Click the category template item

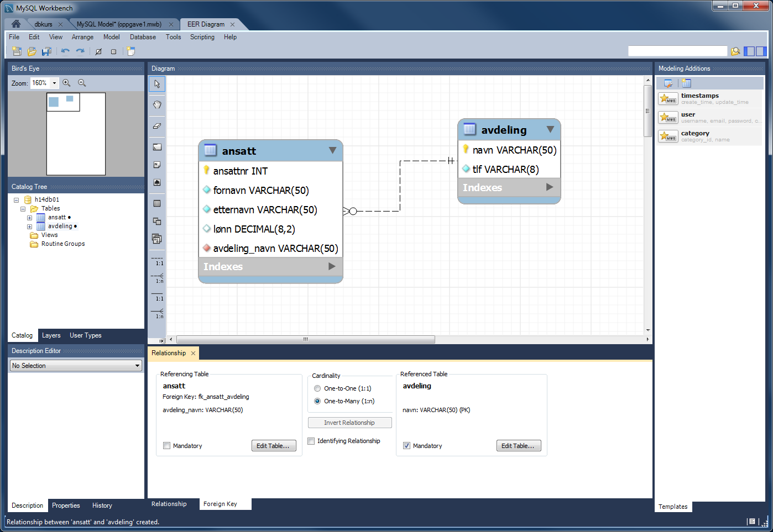pos(710,136)
